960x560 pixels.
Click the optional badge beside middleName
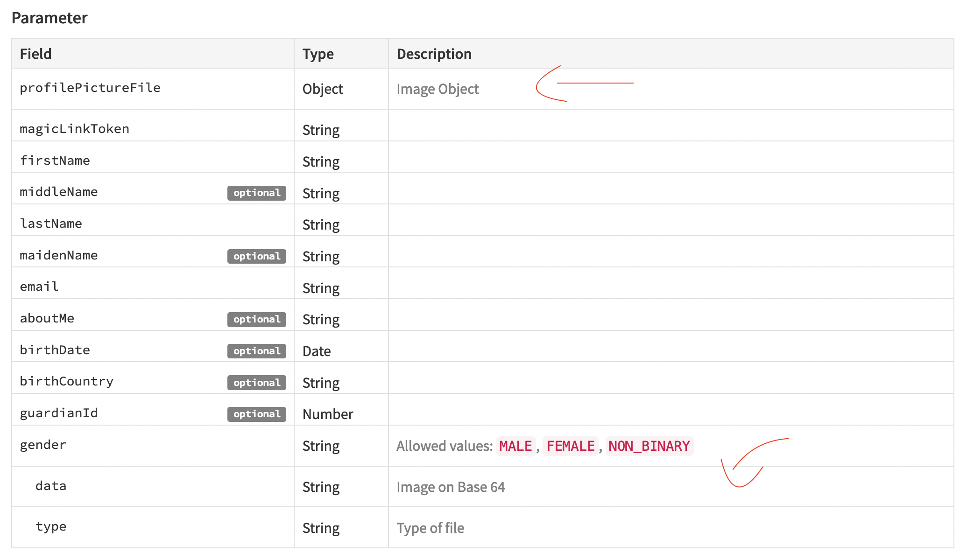[257, 193]
